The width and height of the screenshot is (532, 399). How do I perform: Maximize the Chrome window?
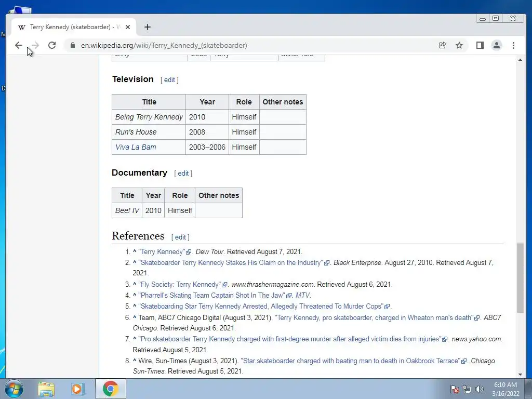(x=496, y=18)
